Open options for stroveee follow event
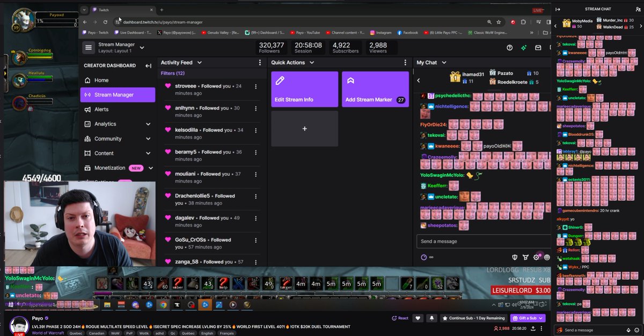This screenshot has width=644, height=336. point(255,86)
